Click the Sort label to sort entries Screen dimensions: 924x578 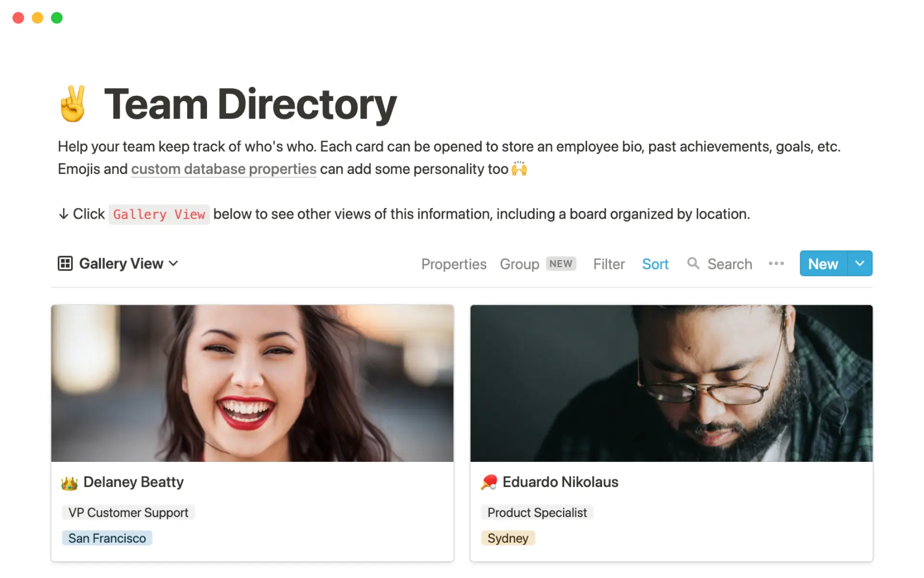[655, 263]
